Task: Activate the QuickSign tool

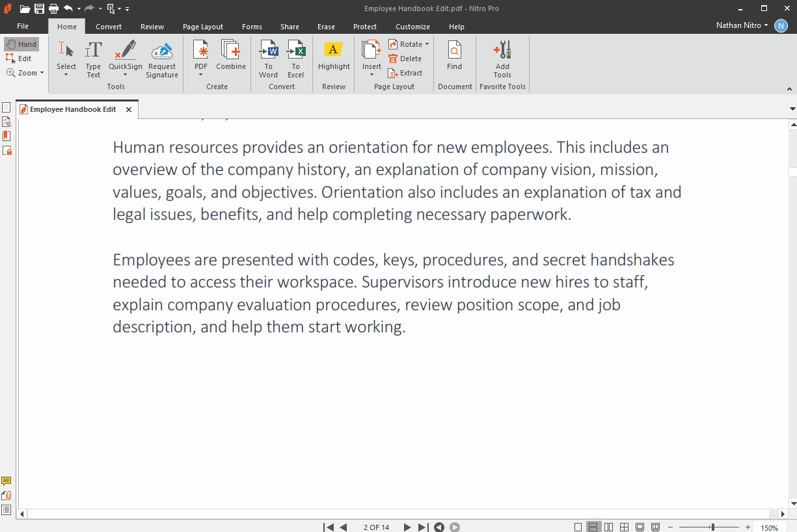Action: tap(125, 59)
